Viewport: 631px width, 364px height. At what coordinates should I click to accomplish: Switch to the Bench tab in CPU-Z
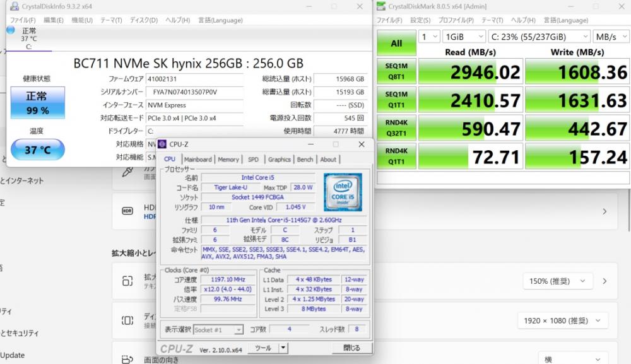pos(305,159)
